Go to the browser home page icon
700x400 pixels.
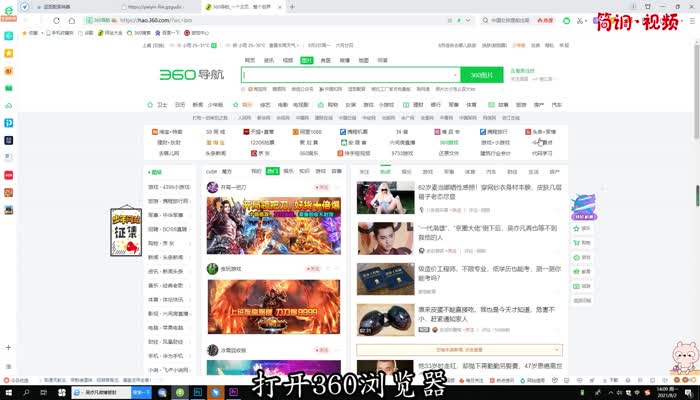point(70,19)
